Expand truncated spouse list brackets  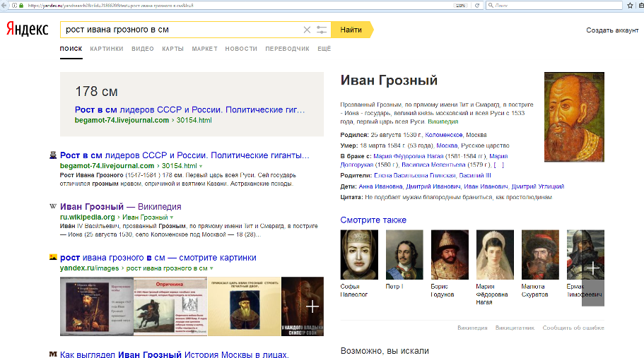[498, 165]
